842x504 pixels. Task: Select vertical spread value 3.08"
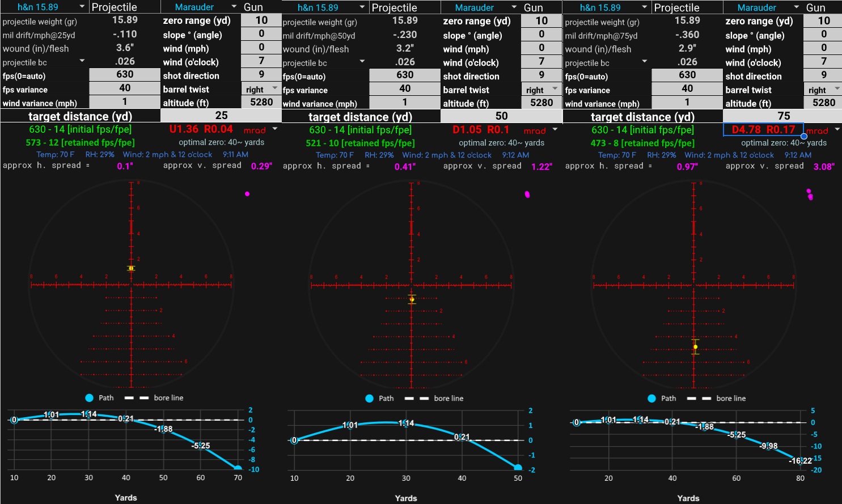tap(824, 167)
